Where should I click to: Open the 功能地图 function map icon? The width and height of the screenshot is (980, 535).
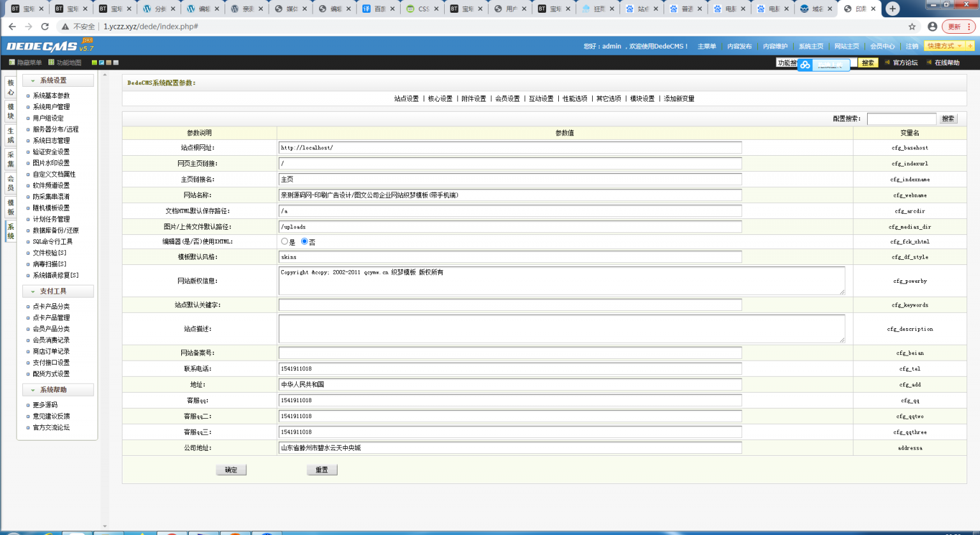(x=51, y=63)
